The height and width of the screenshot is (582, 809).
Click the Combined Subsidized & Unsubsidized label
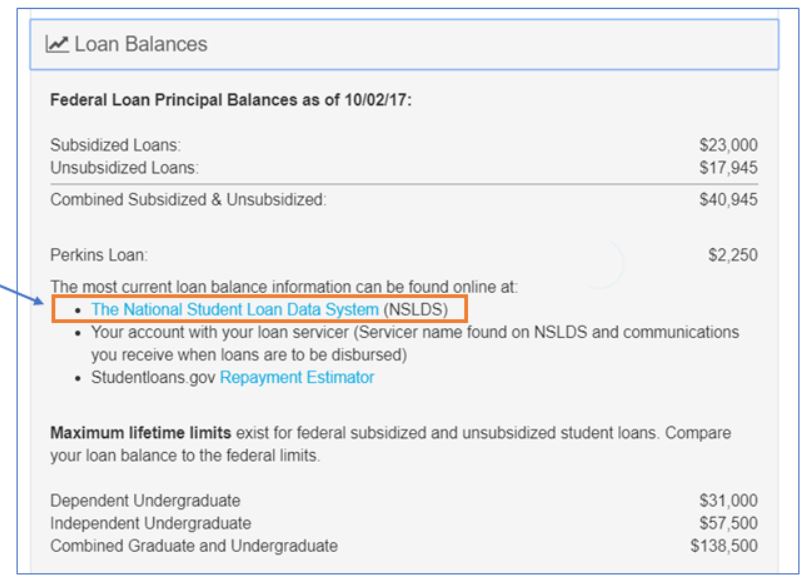[x=188, y=200]
